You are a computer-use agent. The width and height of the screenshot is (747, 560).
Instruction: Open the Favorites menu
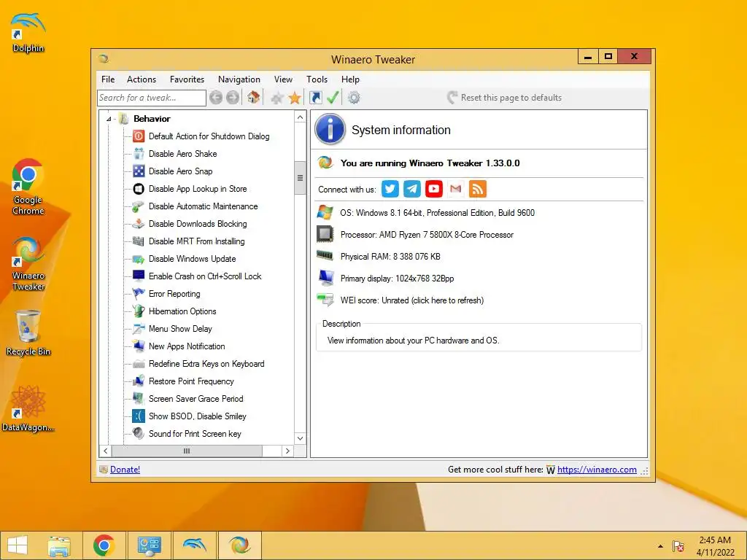click(187, 79)
